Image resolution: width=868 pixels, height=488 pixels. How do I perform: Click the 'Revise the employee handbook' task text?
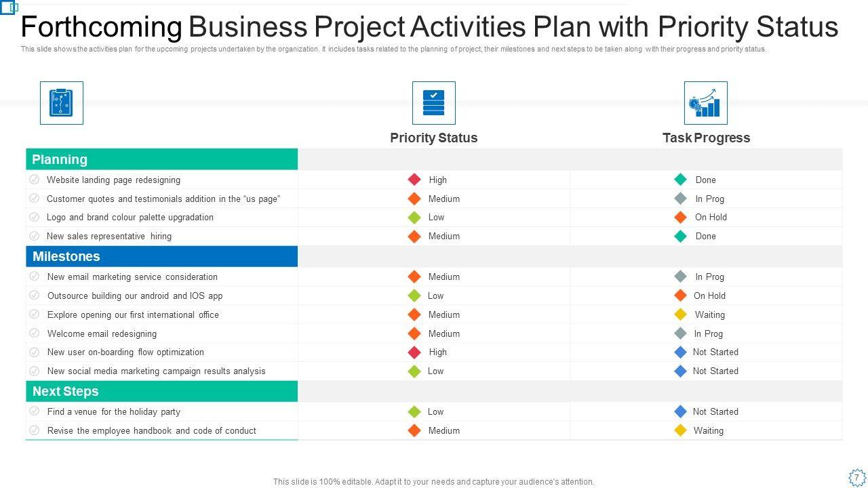(x=152, y=430)
